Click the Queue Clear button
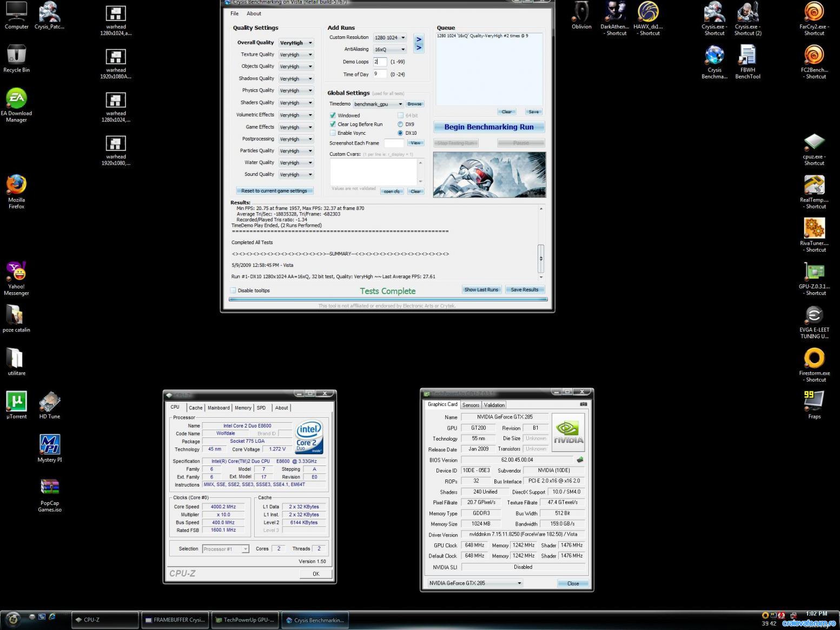Image resolution: width=840 pixels, height=630 pixels. tap(507, 111)
